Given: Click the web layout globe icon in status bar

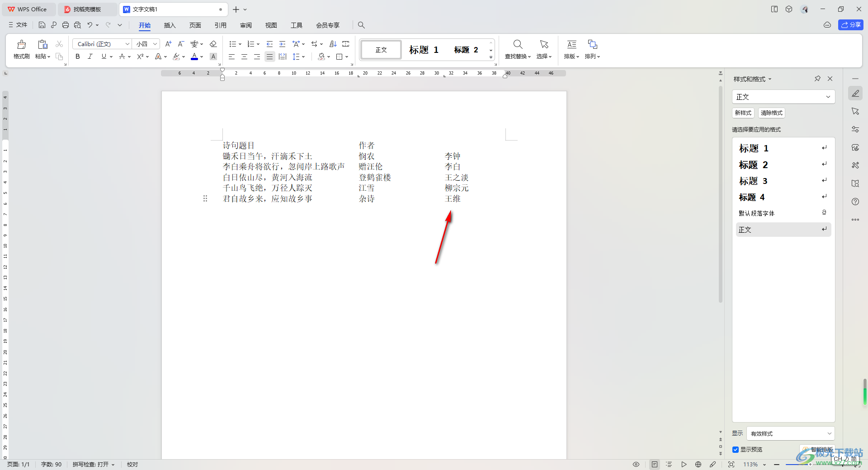Looking at the screenshot, I should pyautogui.click(x=698, y=465).
